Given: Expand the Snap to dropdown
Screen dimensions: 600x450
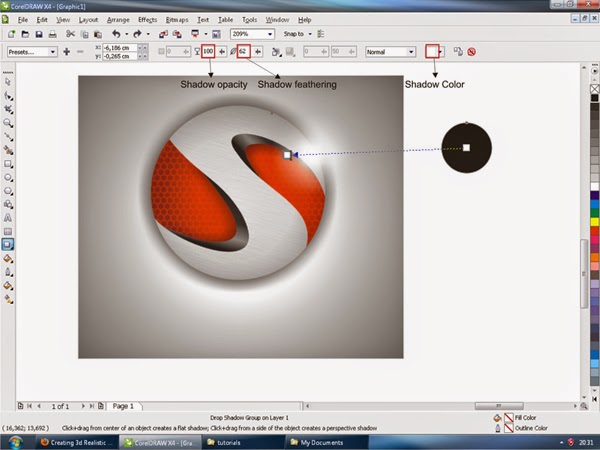Looking at the screenshot, I should (x=310, y=34).
